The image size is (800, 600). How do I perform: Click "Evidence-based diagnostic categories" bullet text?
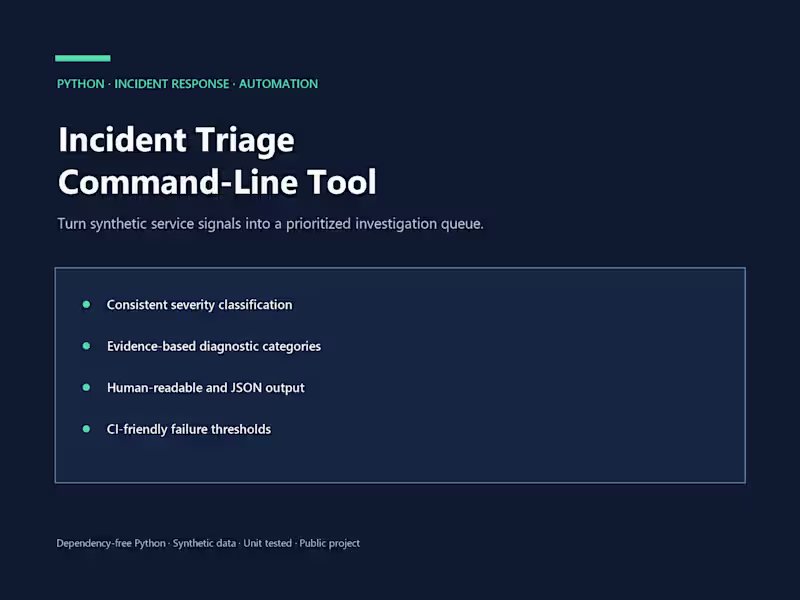(x=214, y=346)
